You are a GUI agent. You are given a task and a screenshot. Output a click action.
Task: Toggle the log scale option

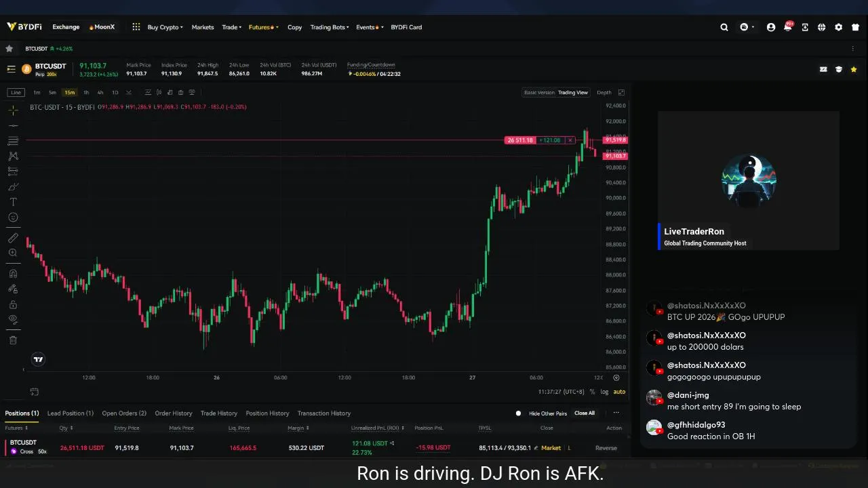604,392
